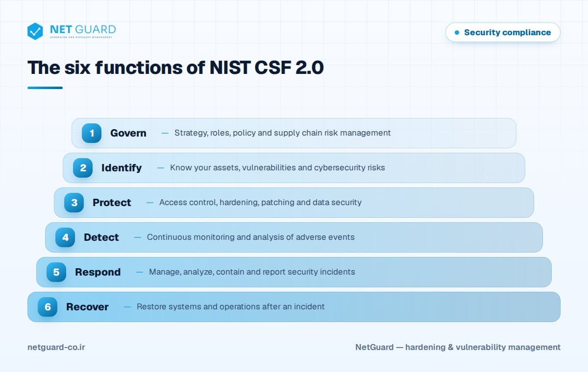Image resolution: width=588 pixels, height=372 pixels.
Task: Click the number 6 badge beside Recover
Action: [48, 307]
